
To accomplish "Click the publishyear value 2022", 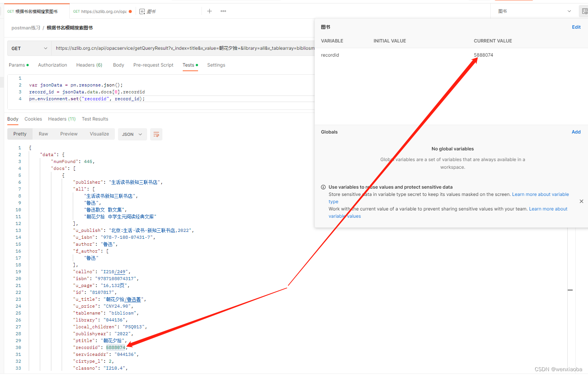I will (x=123, y=334).
